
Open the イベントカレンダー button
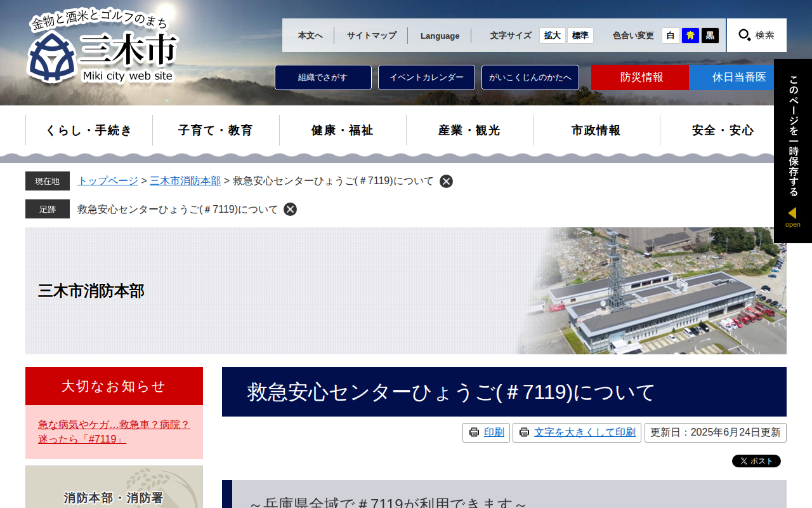pos(426,77)
